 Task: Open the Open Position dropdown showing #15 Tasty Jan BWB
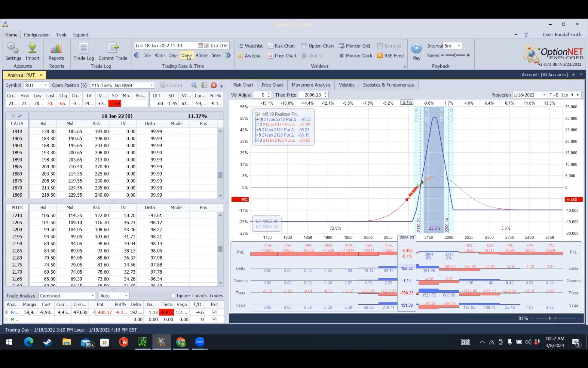152,85
